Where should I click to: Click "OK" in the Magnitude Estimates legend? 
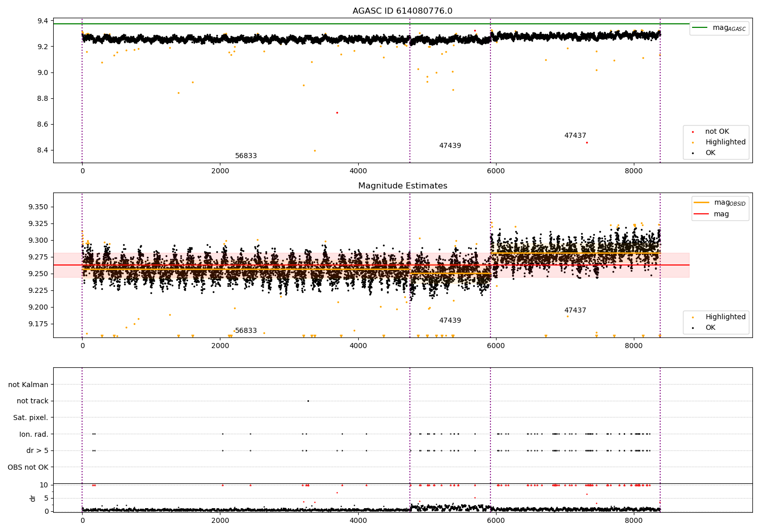click(710, 328)
